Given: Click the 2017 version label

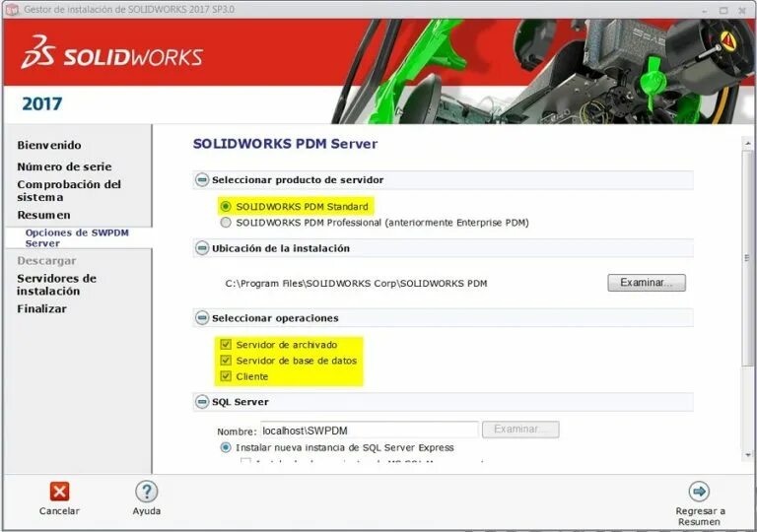Looking at the screenshot, I should (x=42, y=103).
